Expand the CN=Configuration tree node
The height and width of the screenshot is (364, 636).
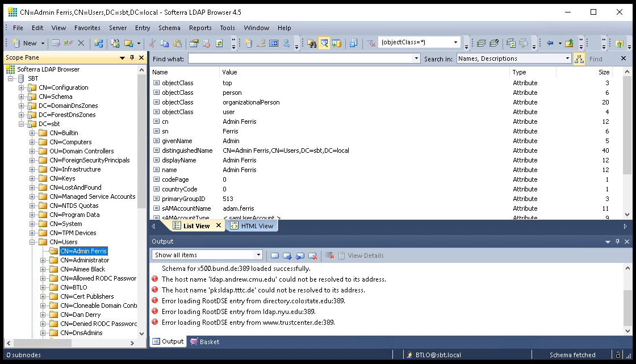(x=21, y=87)
